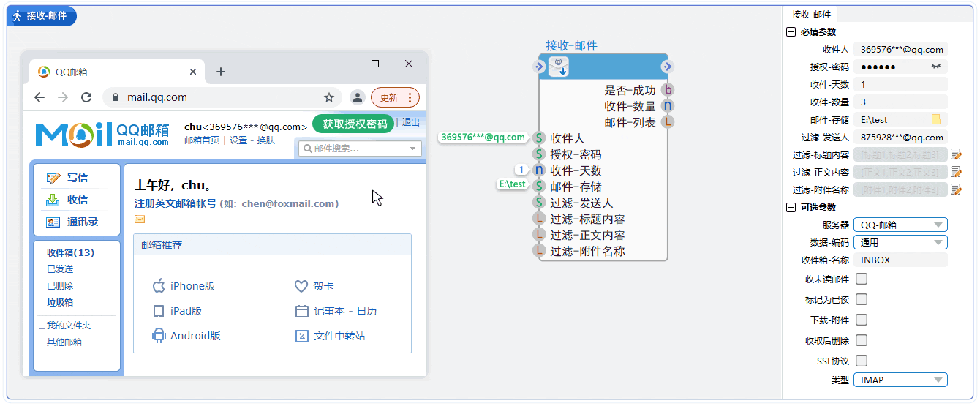Open 收件箱(13) in the mail sidebar

click(x=70, y=252)
